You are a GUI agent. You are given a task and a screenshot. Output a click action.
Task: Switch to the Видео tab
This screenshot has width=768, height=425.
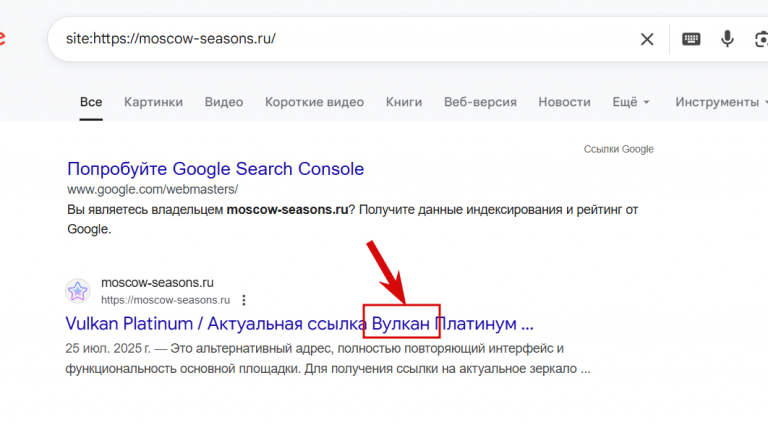pos(224,102)
